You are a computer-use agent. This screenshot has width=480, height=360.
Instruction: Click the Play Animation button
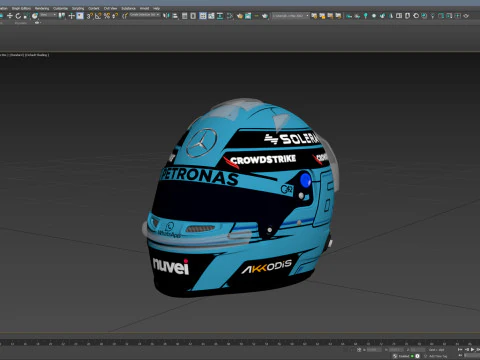click(472, 349)
